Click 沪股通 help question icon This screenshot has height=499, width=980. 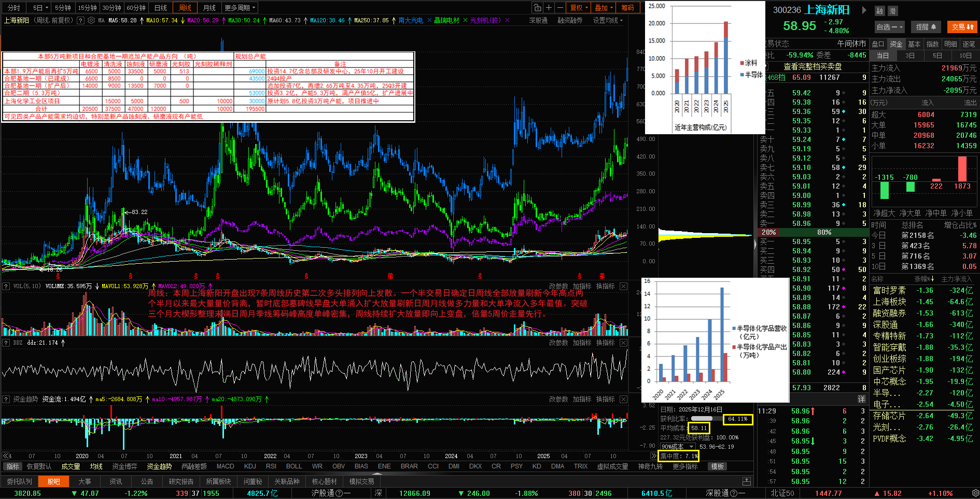point(339,493)
